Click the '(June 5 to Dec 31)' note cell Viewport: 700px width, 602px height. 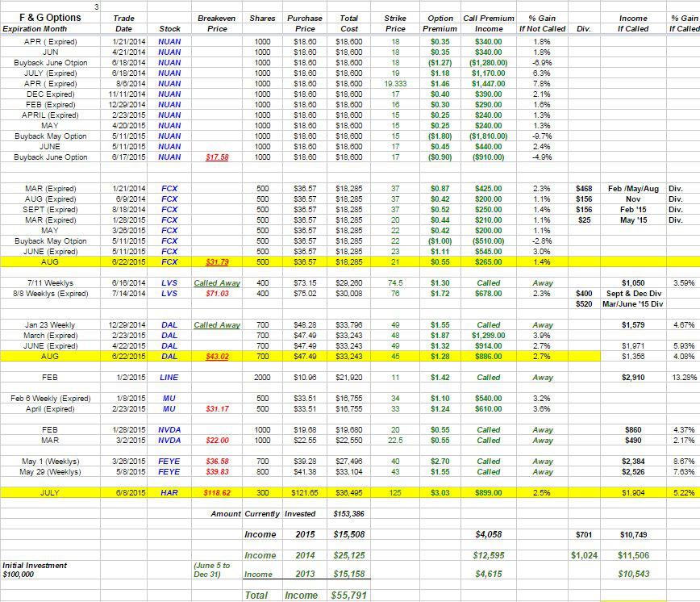tap(211, 570)
